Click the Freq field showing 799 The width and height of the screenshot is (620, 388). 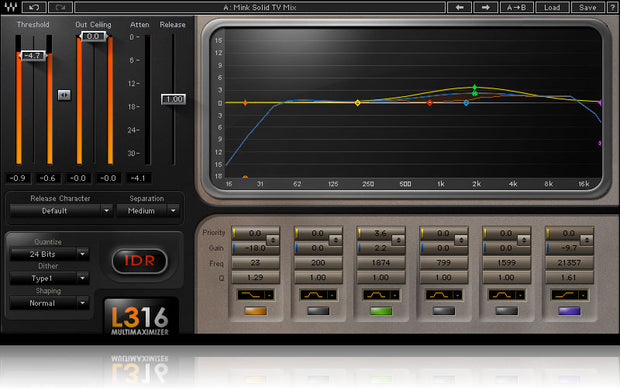[444, 263]
